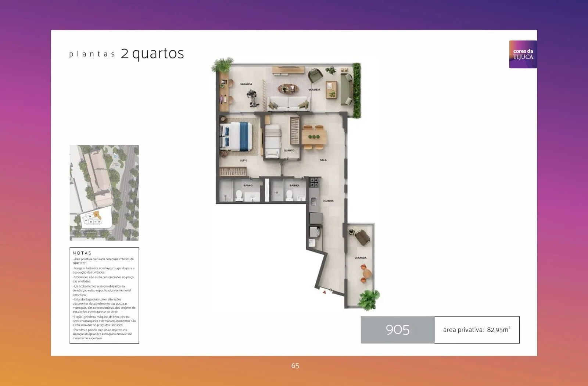
Task: Click the SALA room label
Action: (323, 160)
